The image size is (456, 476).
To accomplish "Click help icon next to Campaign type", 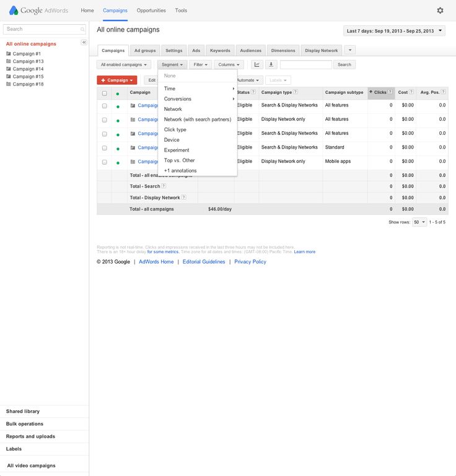I will [296, 92].
